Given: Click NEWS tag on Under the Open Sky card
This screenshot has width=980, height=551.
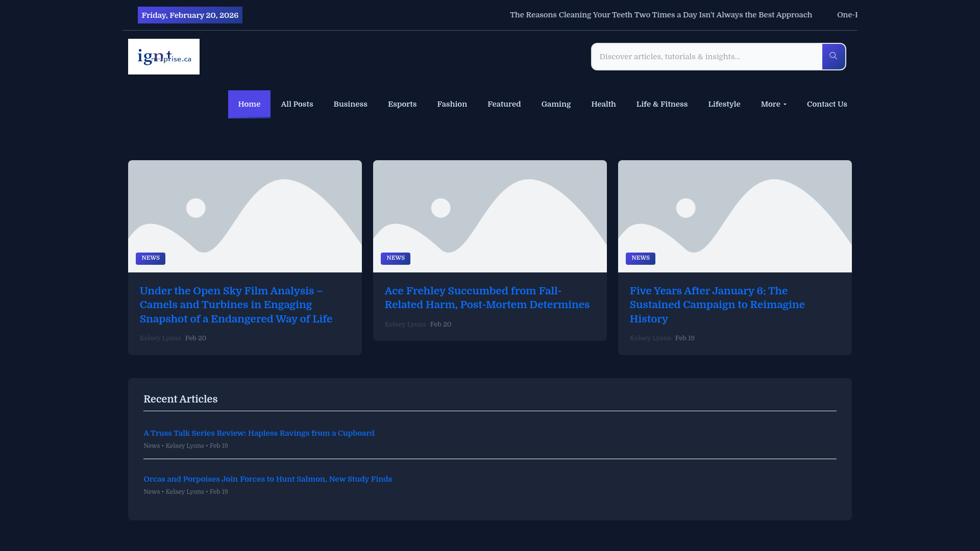Looking at the screenshot, I should point(151,258).
